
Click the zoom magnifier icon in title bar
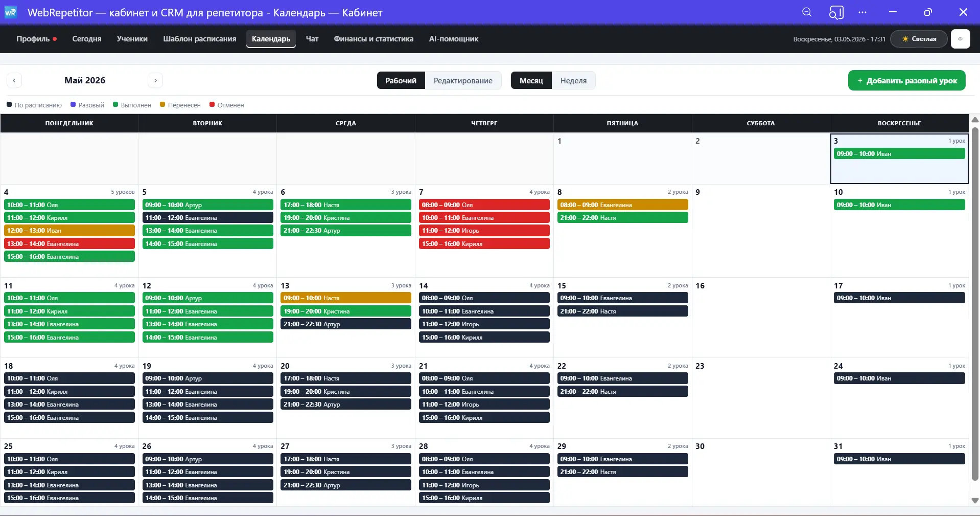coord(807,12)
